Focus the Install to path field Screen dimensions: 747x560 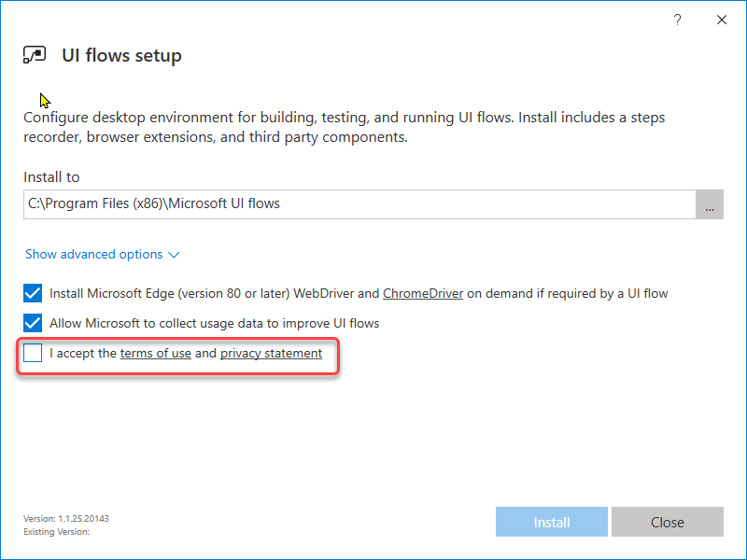click(359, 204)
